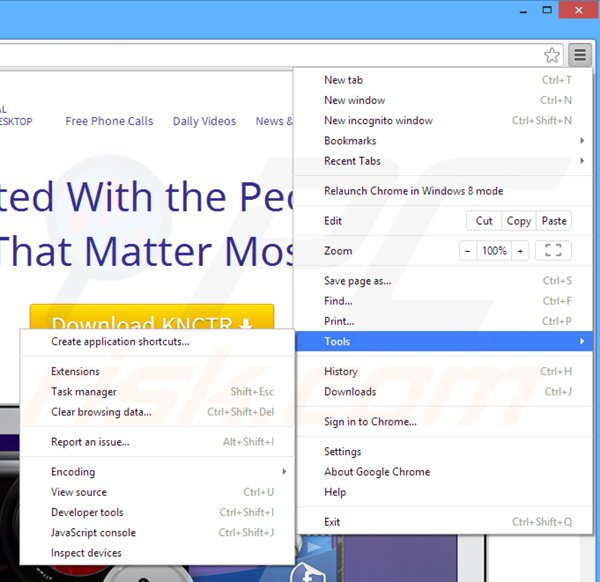Select Extensions from Tools submenu
Viewport: 600px width, 582px height.
pos(75,372)
